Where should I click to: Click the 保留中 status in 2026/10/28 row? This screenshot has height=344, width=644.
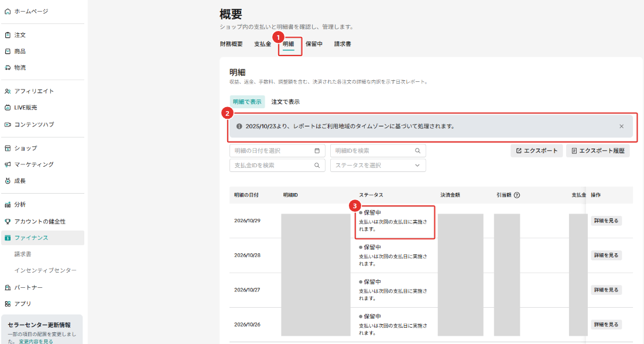tap(370, 247)
